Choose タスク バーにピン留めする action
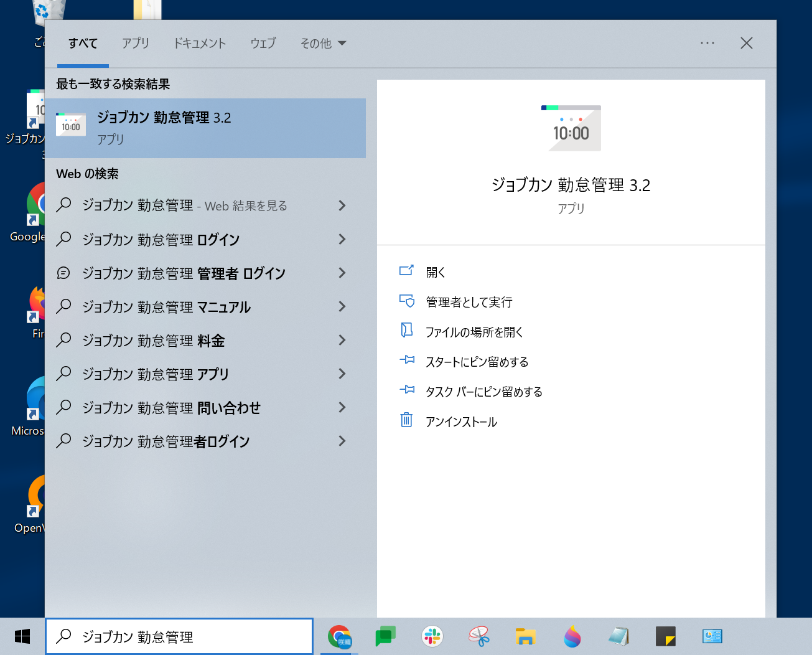The height and width of the screenshot is (655, 812). tap(483, 392)
